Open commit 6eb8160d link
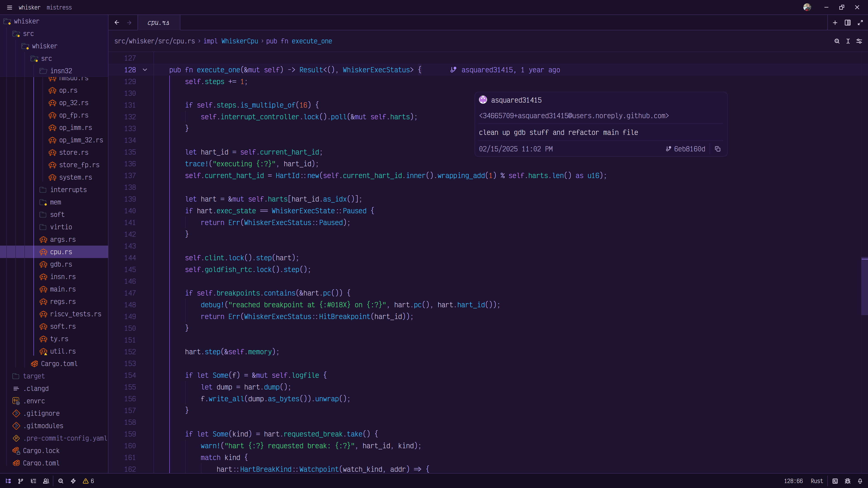 [686, 149]
